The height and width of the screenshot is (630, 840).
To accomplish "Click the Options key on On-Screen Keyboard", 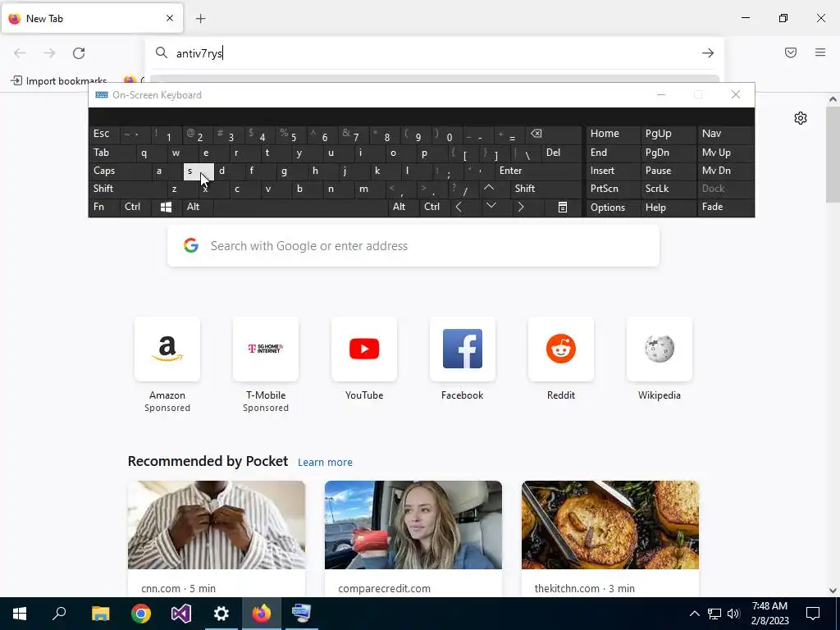I will click(612, 208).
